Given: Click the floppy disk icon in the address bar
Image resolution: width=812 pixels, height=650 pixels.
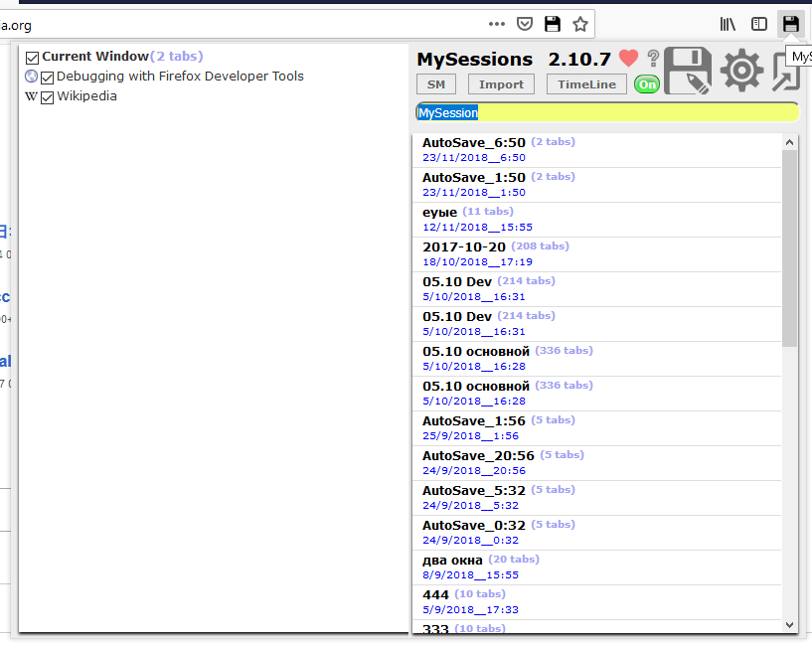Looking at the screenshot, I should pos(553,24).
